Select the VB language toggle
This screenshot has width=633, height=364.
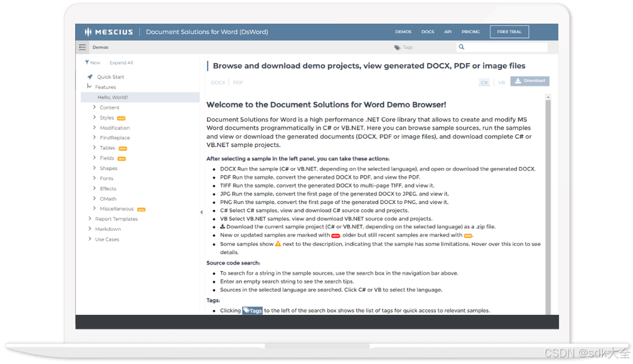click(x=501, y=83)
